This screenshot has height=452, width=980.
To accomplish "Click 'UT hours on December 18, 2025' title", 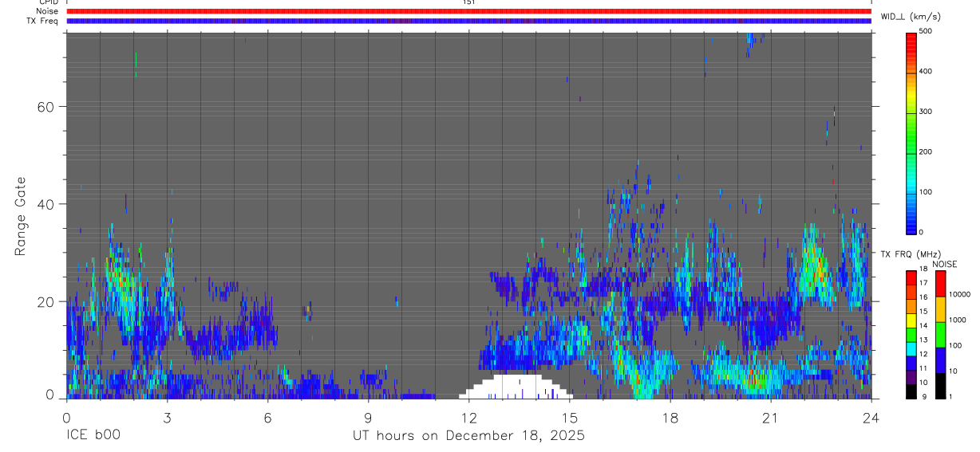I will click(469, 436).
